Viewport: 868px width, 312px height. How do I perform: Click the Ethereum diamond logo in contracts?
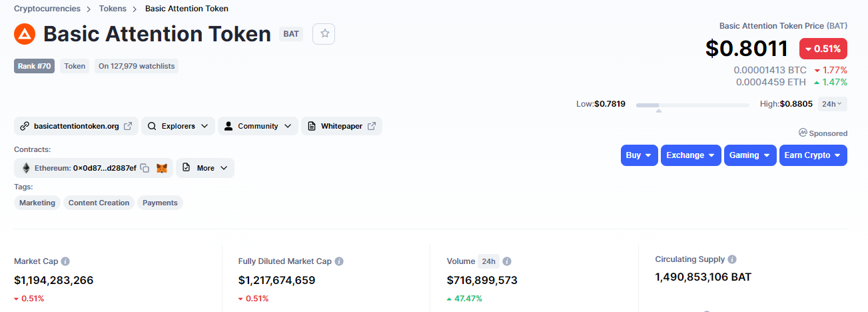26,168
